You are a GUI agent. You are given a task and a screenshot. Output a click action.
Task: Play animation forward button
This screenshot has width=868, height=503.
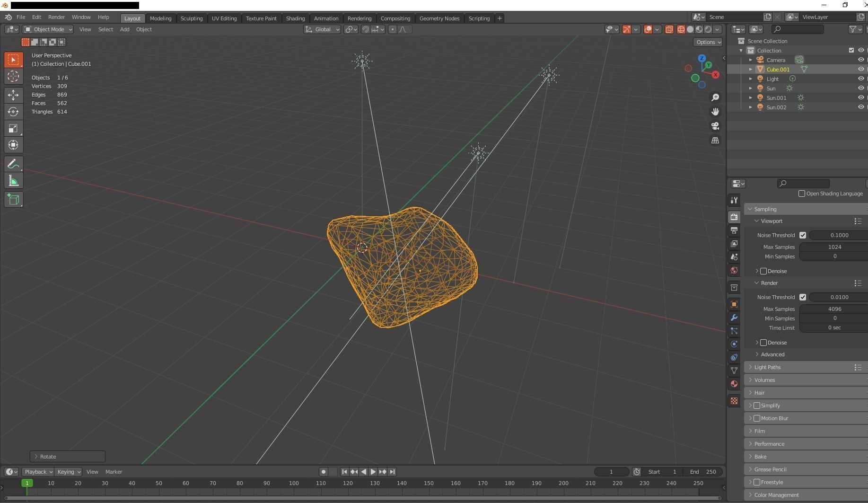pos(373,472)
